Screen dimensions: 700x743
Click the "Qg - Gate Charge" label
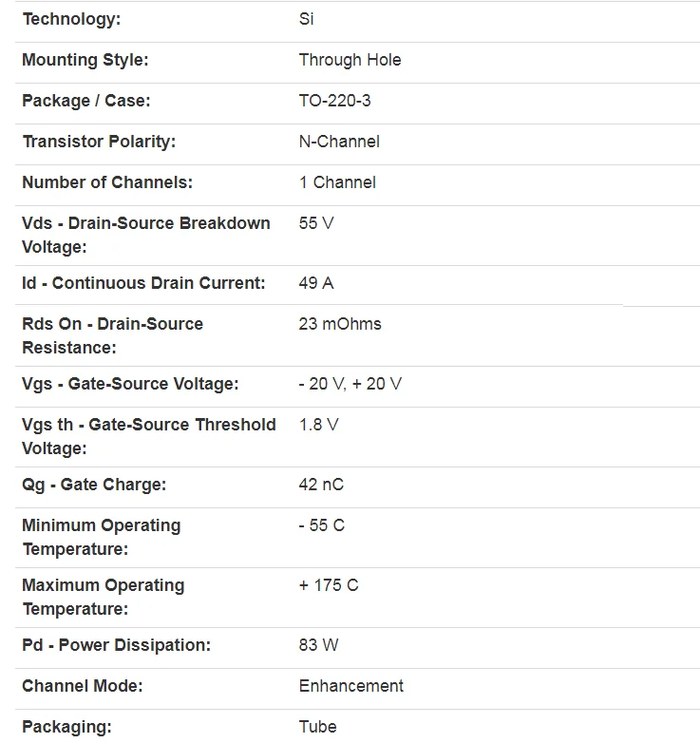[94, 485]
